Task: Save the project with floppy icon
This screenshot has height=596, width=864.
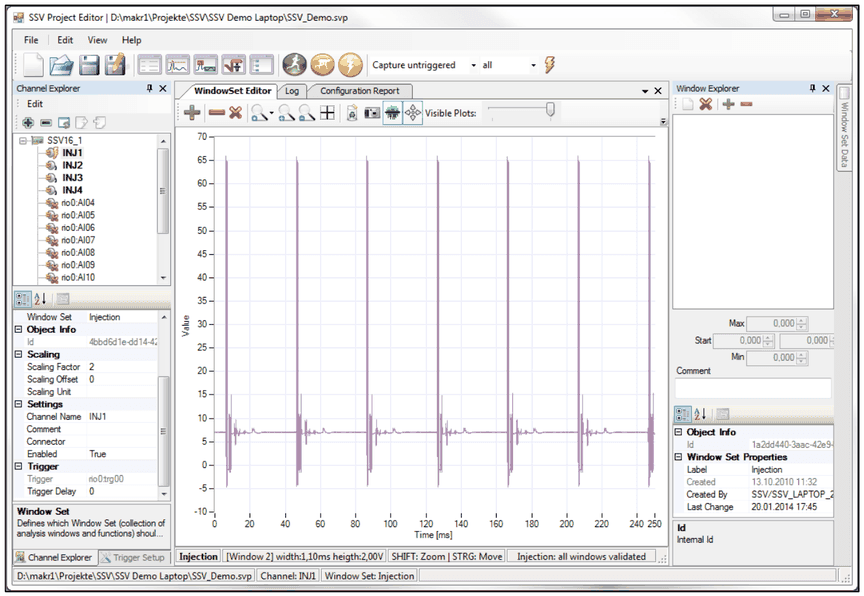Action: pos(89,65)
